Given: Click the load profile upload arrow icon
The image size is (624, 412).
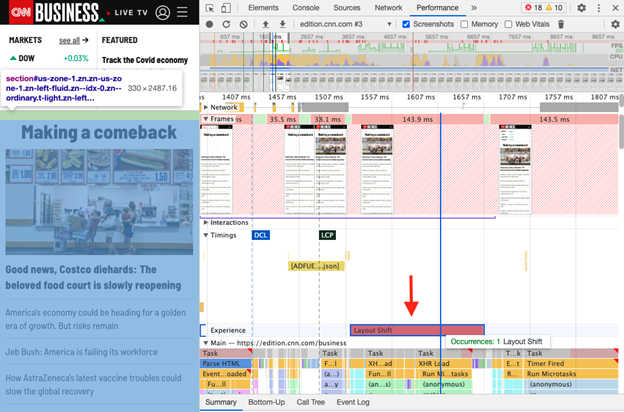Looking at the screenshot, I should 266,24.
